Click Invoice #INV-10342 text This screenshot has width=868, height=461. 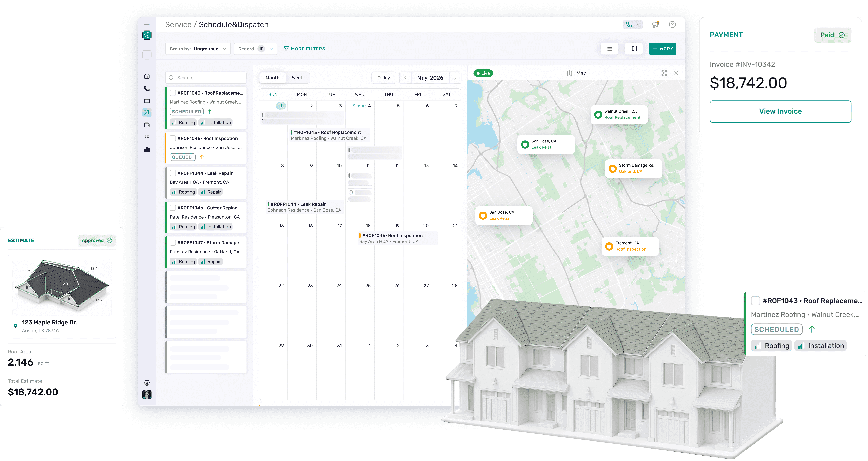742,64
